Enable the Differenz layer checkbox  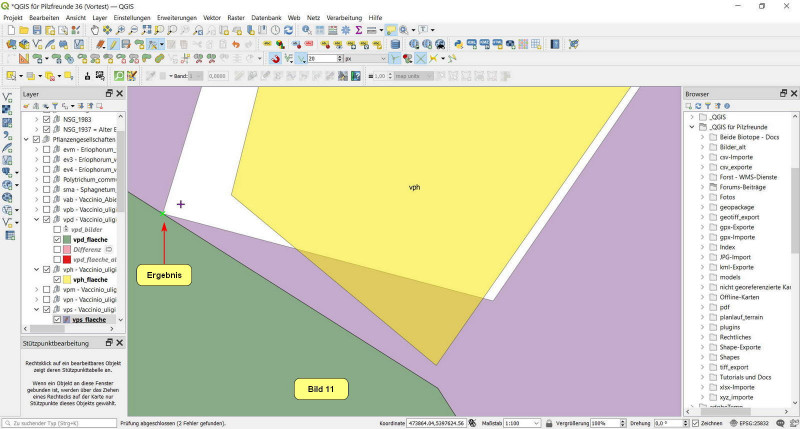(57, 249)
